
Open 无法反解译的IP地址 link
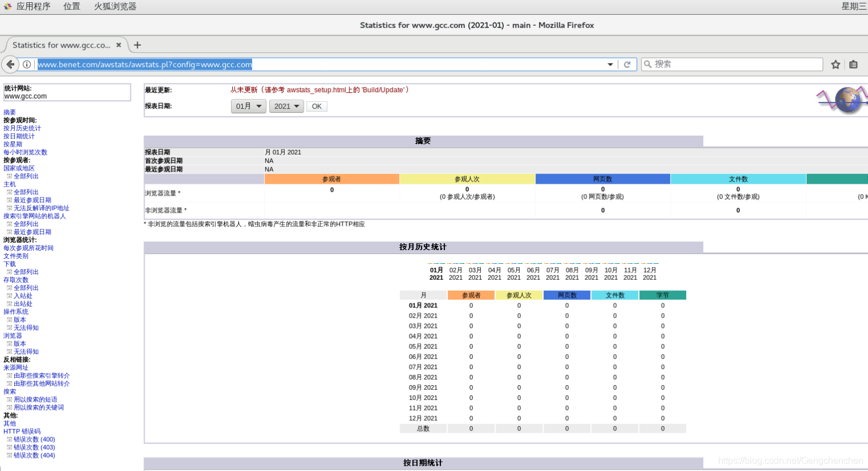pyautogui.click(x=41, y=208)
